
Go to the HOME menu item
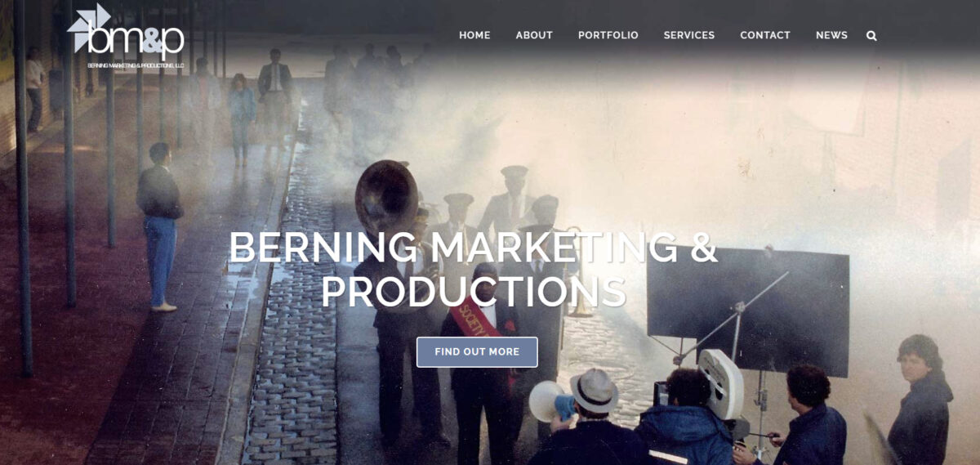pyautogui.click(x=474, y=35)
